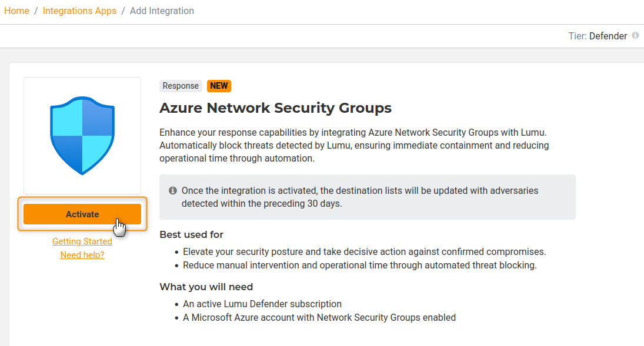Click the Microsoft Azure account requirement bullet
This screenshot has height=346, width=644.
[319, 318]
